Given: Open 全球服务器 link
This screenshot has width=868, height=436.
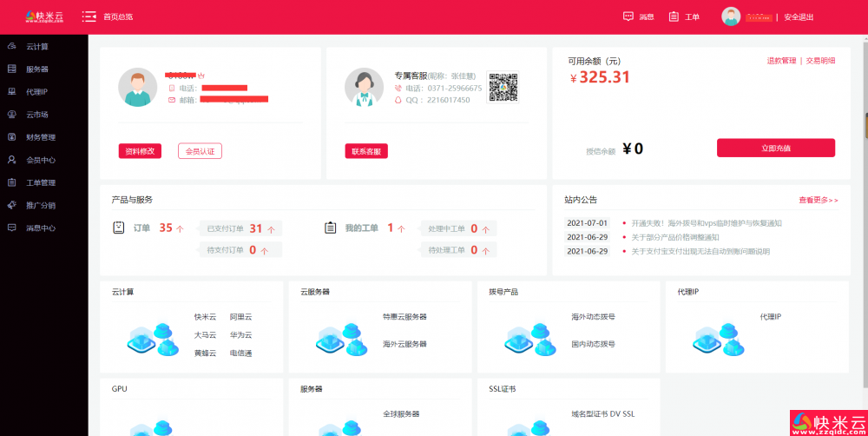Looking at the screenshot, I should point(401,413).
